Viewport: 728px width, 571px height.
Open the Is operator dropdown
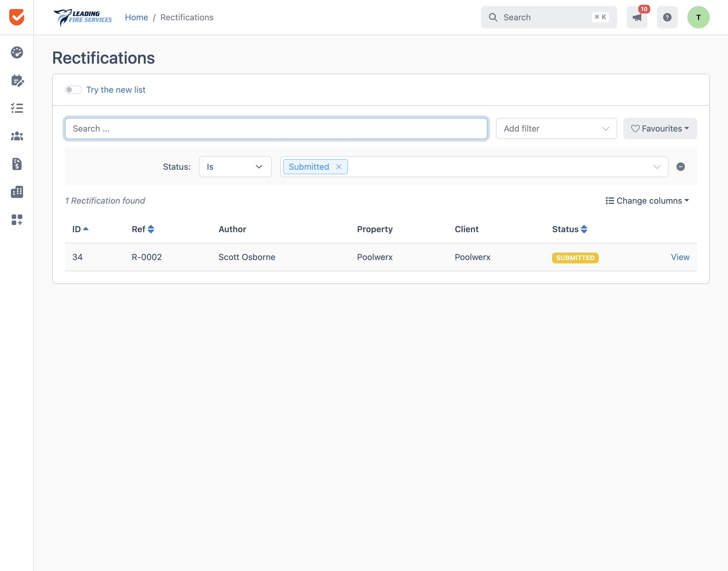[x=235, y=167]
